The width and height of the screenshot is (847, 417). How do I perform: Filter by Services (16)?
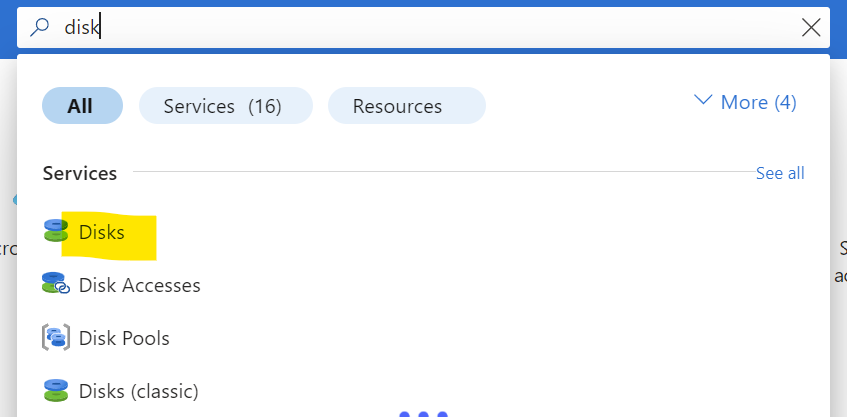pos(226,106)
